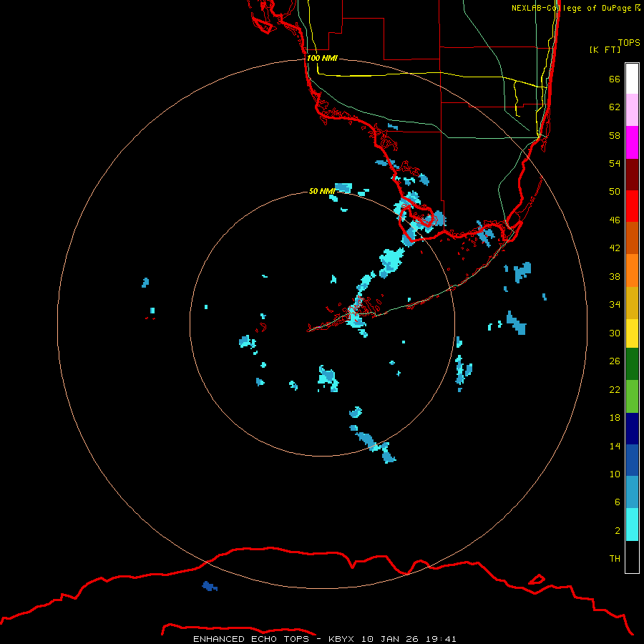Image resolution: width=644 pixels, height=644 pixels.
Task: Click the "10" legend value
Action: click(615, 474)
